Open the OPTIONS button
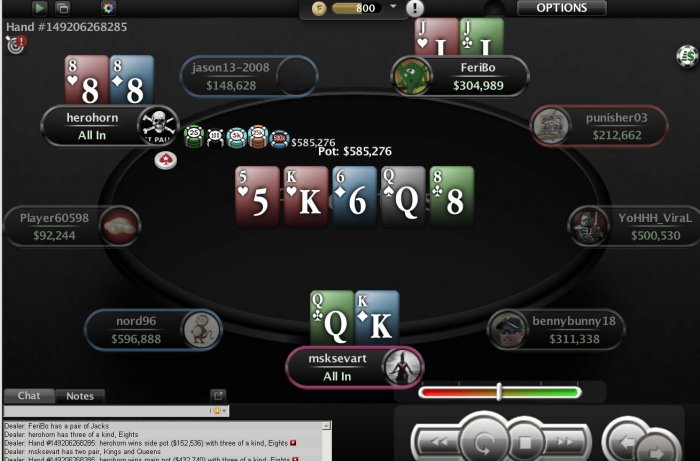This screenshot has height=461, width=700. click(x=562, y=8)
